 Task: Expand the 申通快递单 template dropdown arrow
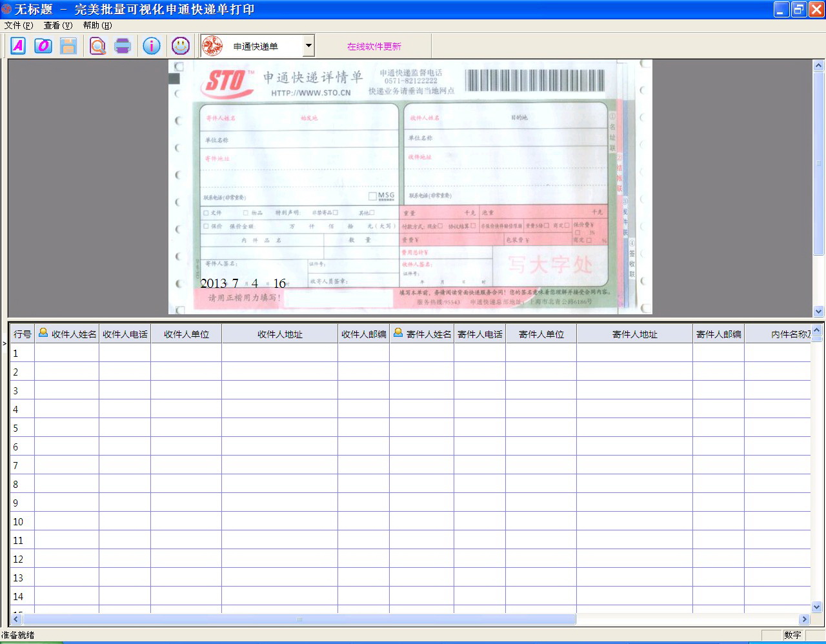(x=308, y=46)
